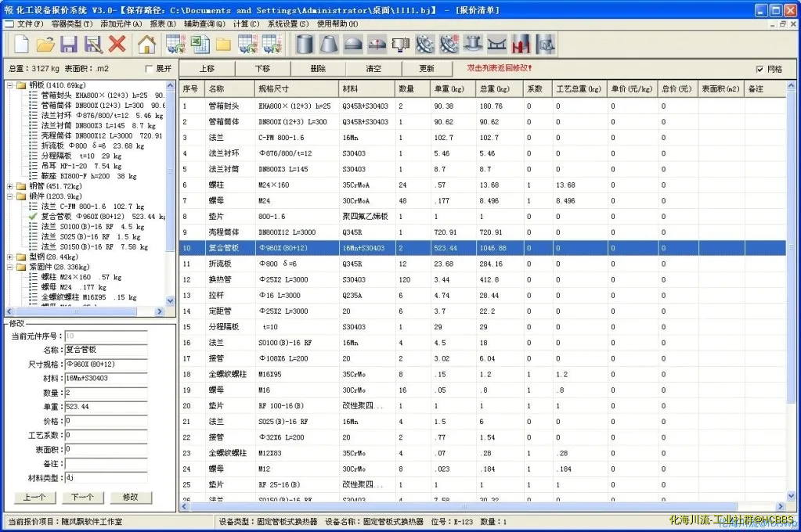Viewport: 801px width, 532px height.
Task: Open the 容器类型(T) menu
Action: [72, 23]
